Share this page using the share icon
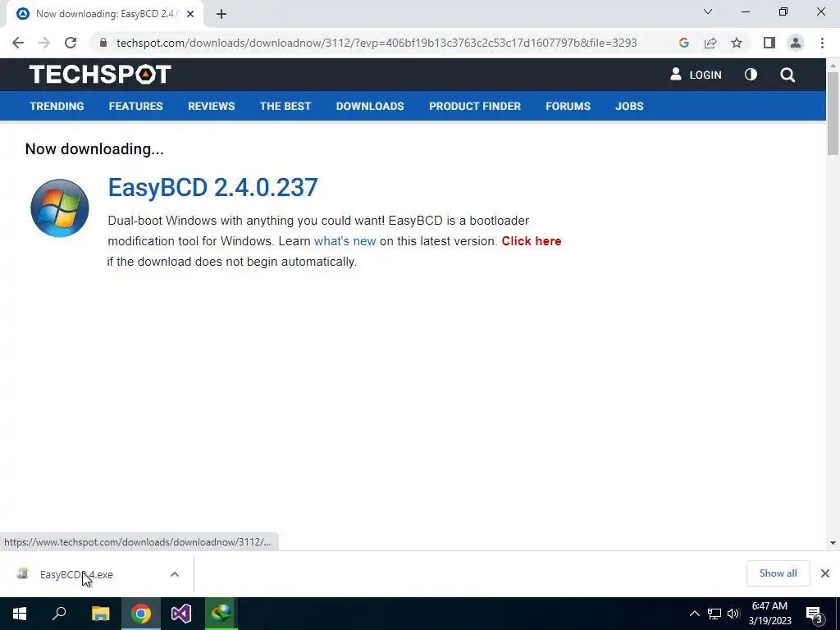The width and height of the screenshot is (840, 630). point(710,43)
